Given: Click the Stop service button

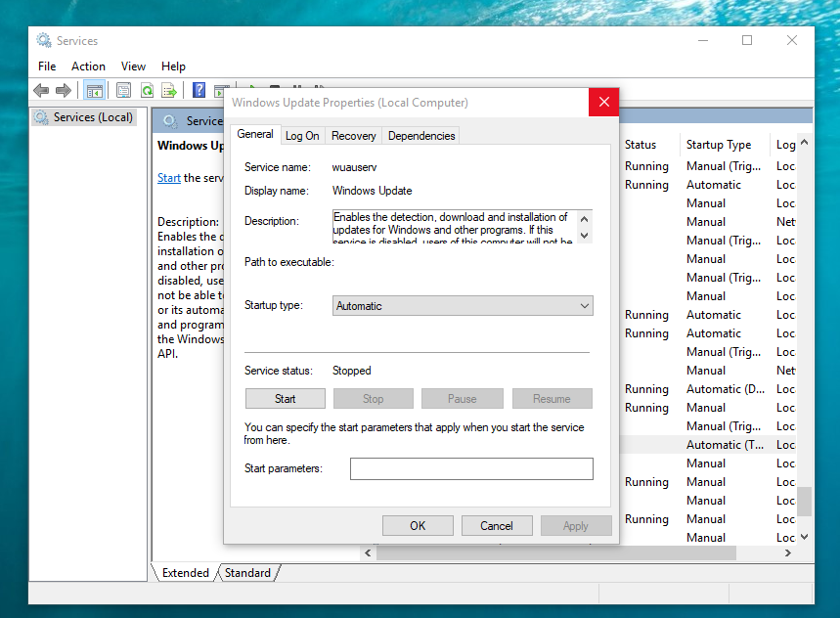Looking at the screenshot, I should [x=373, y=398].
